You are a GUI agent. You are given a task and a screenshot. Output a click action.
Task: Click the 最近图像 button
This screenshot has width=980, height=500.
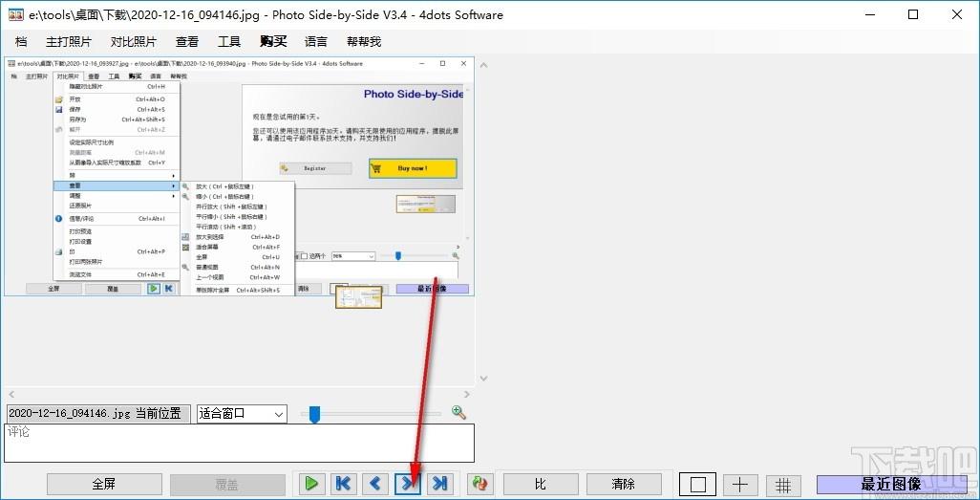tap(891, 485)
